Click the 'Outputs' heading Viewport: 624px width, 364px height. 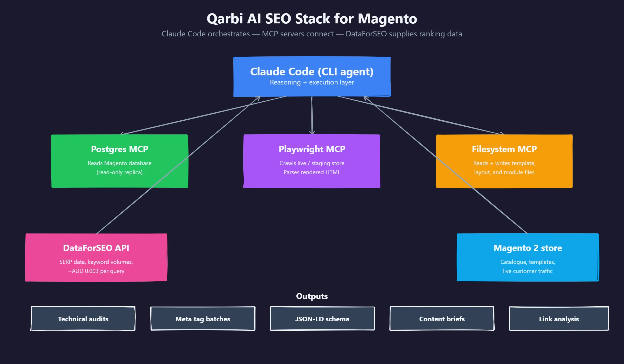point(312,296)
